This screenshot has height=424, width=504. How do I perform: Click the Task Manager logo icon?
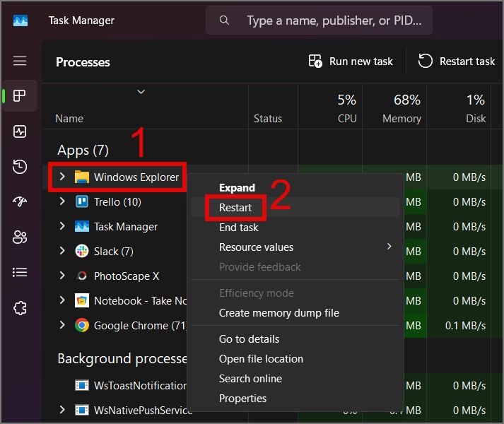(x=20, y=20)
